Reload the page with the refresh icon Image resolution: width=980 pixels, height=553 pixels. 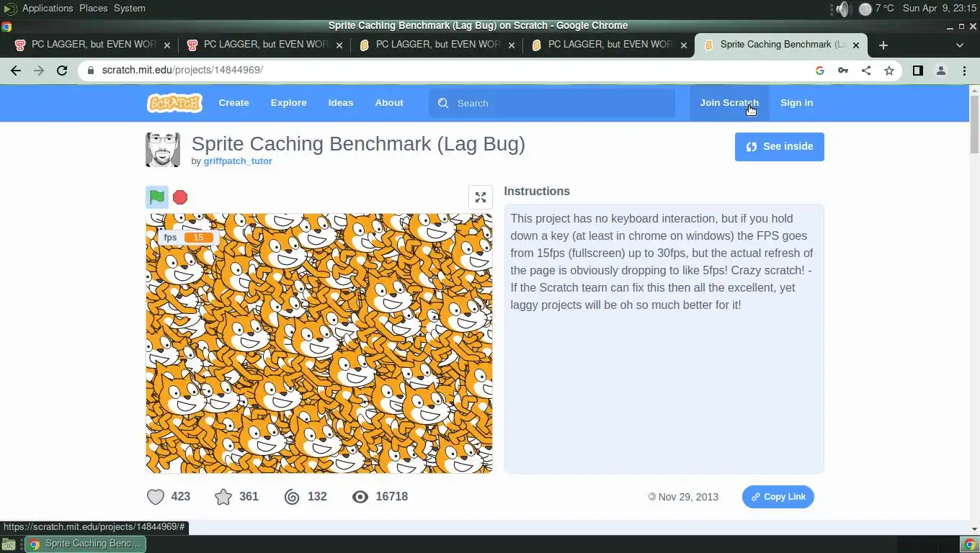pos(62,71)
